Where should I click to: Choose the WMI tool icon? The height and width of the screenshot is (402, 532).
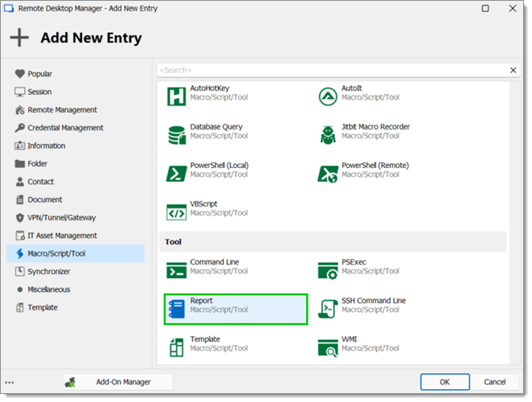pos(328,348)
